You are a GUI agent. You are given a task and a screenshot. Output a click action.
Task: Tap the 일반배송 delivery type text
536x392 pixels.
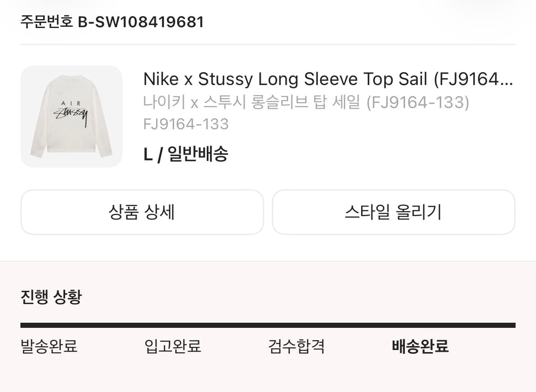pos(198,154)
